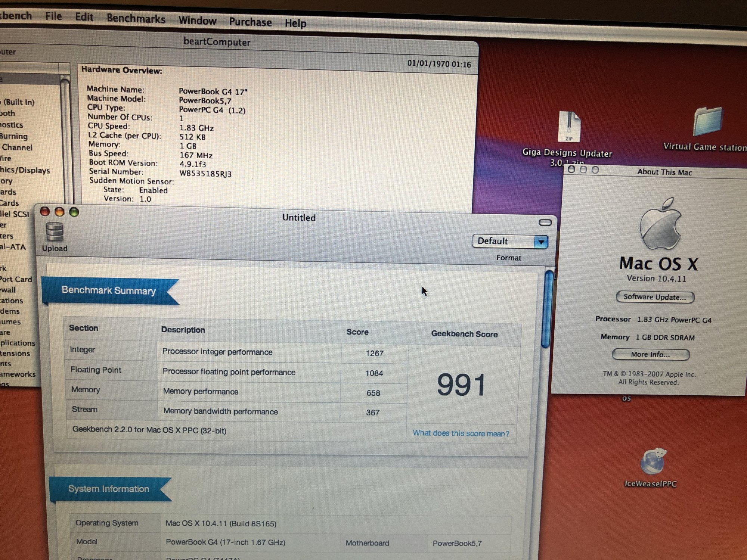
Task: Select AirPort Card in System Profiler sidebar
Action: pos(16,279)
